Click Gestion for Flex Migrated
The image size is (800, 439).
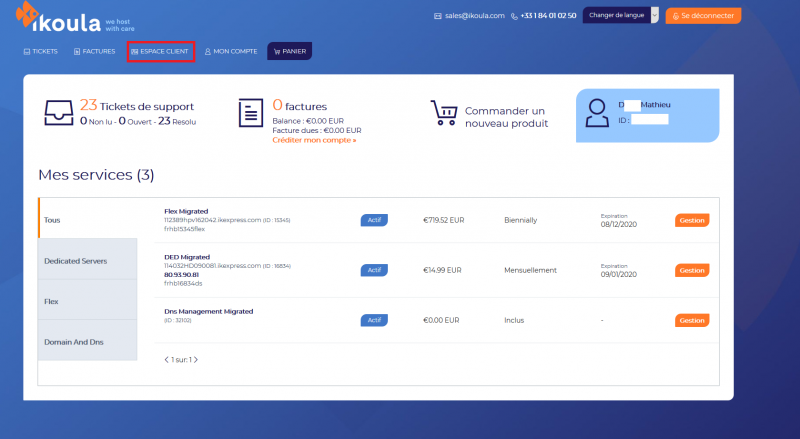tap(692, 221)
